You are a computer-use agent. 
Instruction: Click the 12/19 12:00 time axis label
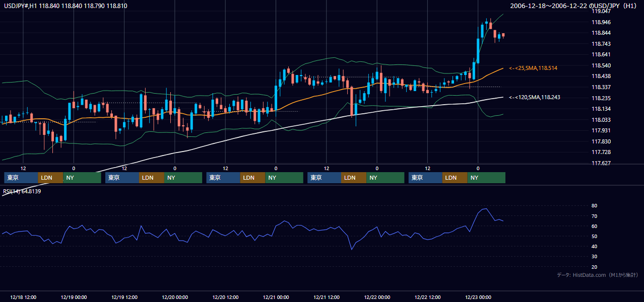pos(124,297)
